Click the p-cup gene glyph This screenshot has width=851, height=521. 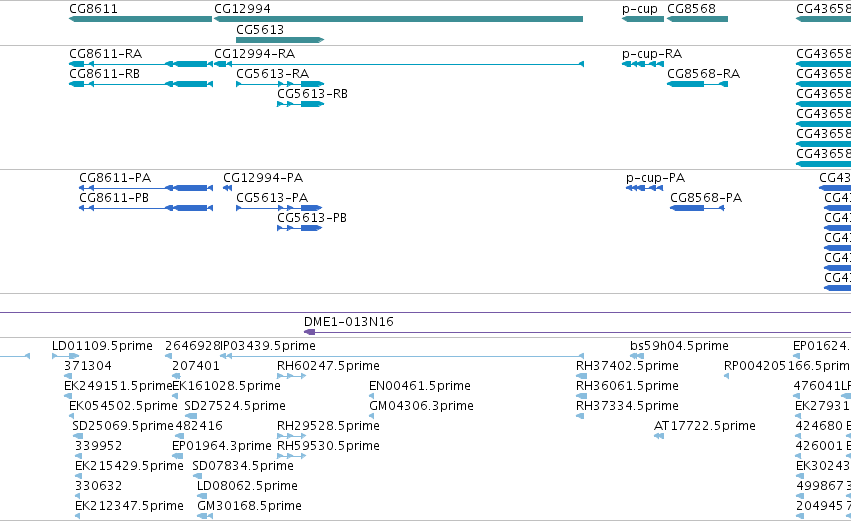tap(643, 19)
